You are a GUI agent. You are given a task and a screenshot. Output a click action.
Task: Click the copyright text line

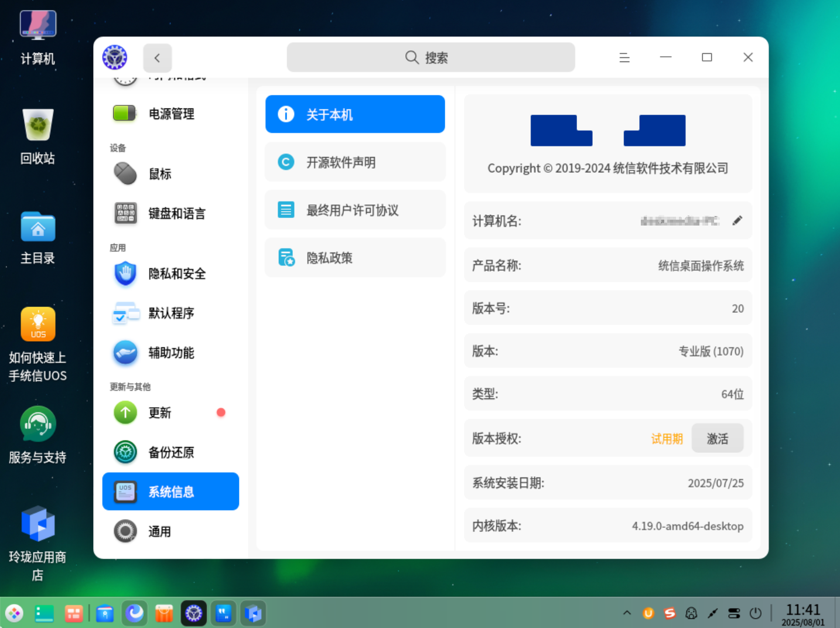pyautogui.click(x=608, y=168)
